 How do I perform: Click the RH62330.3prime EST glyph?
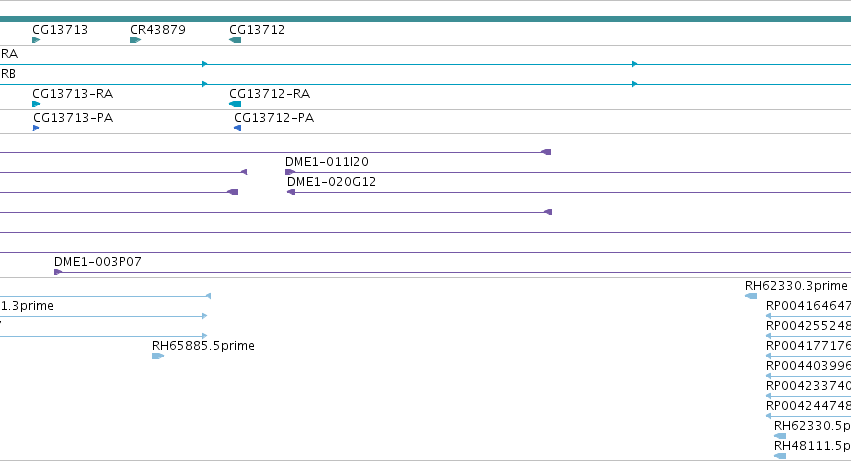[x=751, y=296]
